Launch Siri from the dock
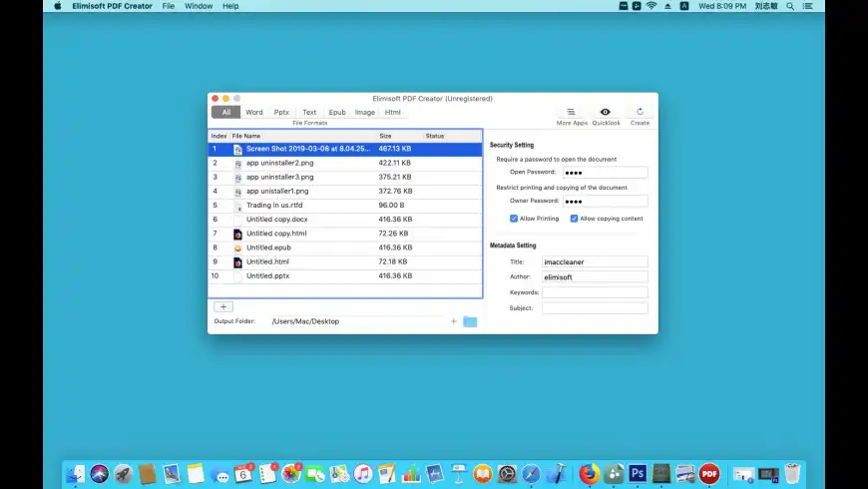Viewport: 868px width, 489px height. coord(100,474)
